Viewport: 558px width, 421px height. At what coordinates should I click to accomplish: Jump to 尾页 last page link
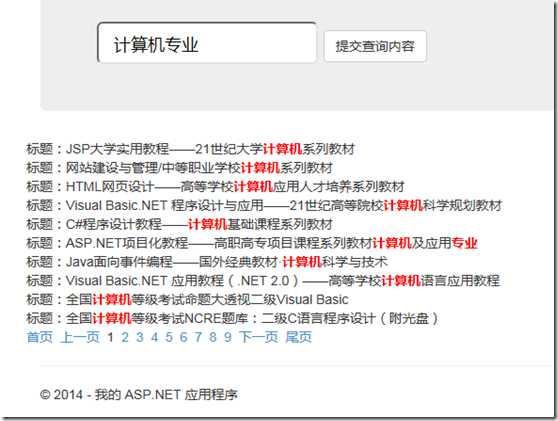299,337
